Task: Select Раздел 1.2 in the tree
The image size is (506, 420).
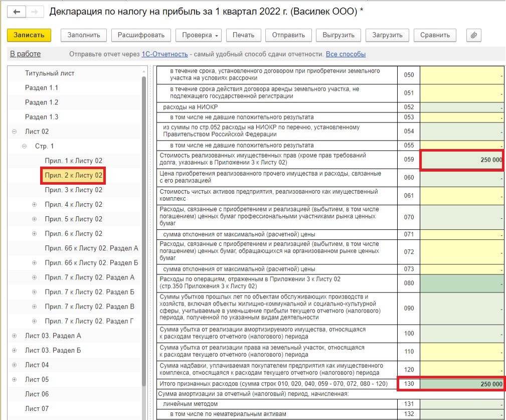Action: (x=42, y=102)
